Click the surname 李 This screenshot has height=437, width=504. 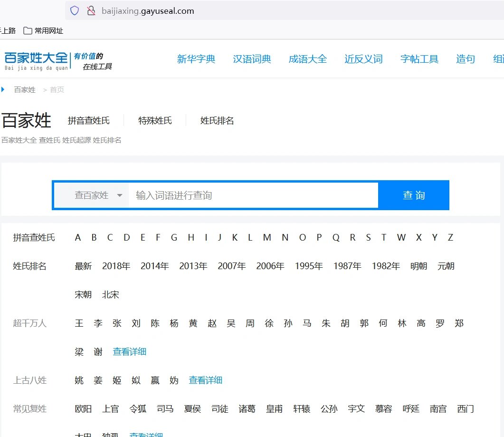tap(98, 323)
